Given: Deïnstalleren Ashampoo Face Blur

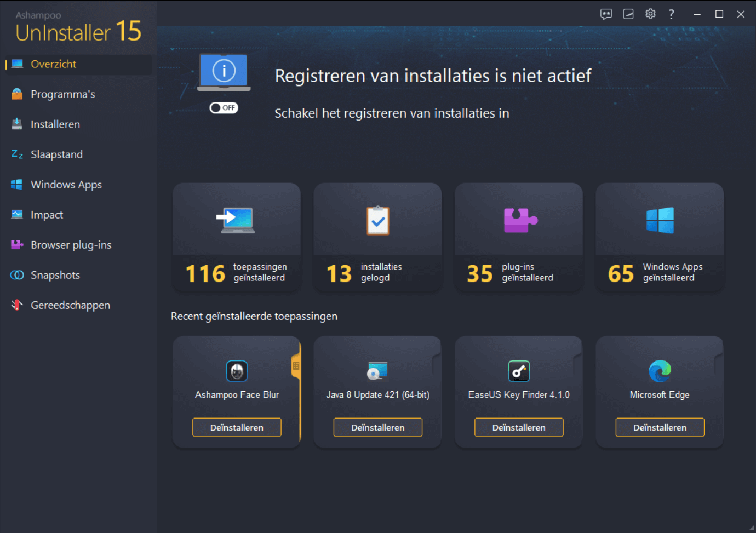Looking at the screenshot, I should click(x=237, y=428).
